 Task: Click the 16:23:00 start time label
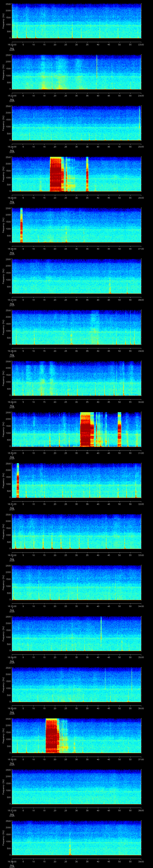pyautogui.click(x=12, y=96)
